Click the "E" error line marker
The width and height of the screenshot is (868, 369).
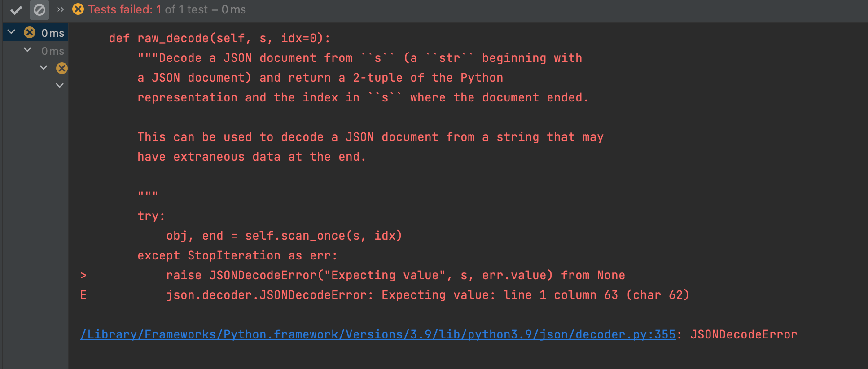(x=83, y=295)
